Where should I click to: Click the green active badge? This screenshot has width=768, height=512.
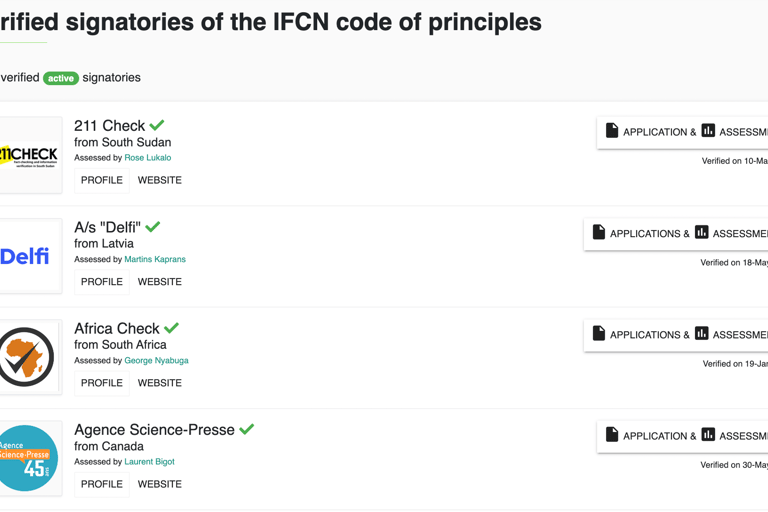pyautogui.click(x=61, y=78)
